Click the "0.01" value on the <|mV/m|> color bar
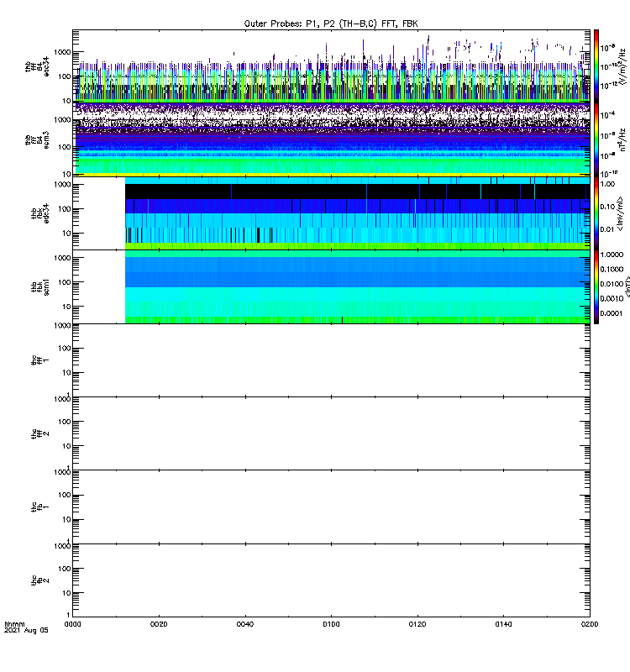 pos(607,229)
